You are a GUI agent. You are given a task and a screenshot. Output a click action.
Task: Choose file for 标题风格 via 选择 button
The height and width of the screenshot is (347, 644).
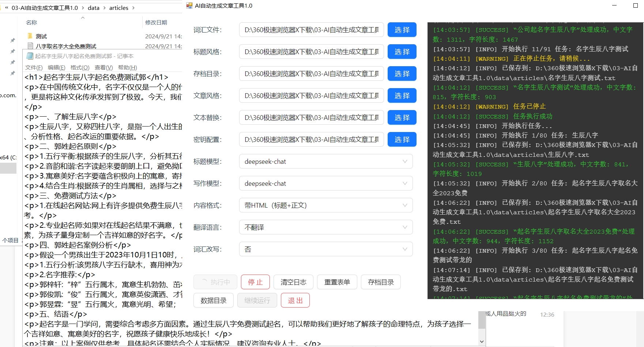click(402, 52)
